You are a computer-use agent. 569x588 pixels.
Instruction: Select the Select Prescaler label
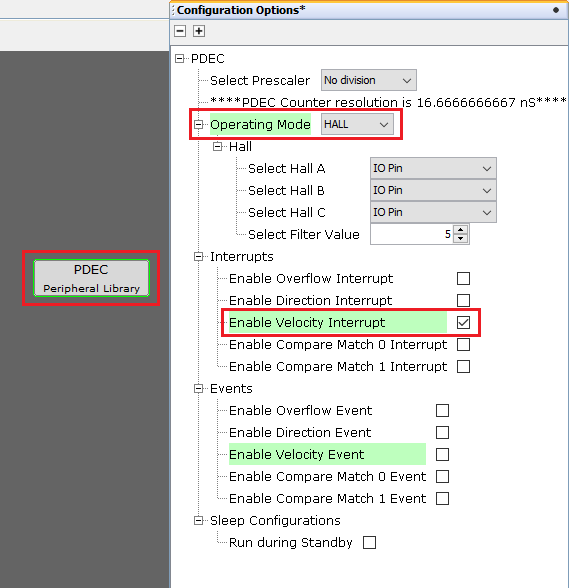tap(260, 80)
